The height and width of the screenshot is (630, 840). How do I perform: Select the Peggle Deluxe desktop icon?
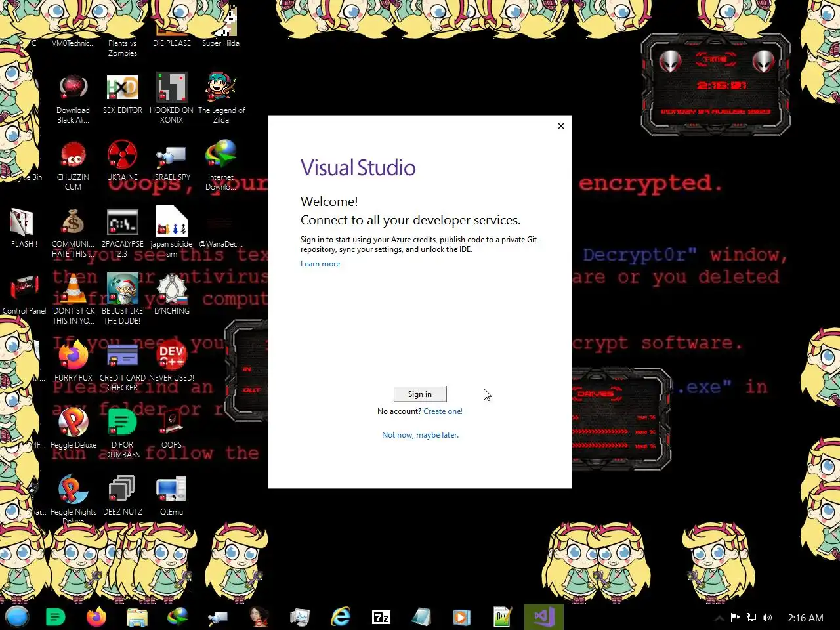[73, 429]
